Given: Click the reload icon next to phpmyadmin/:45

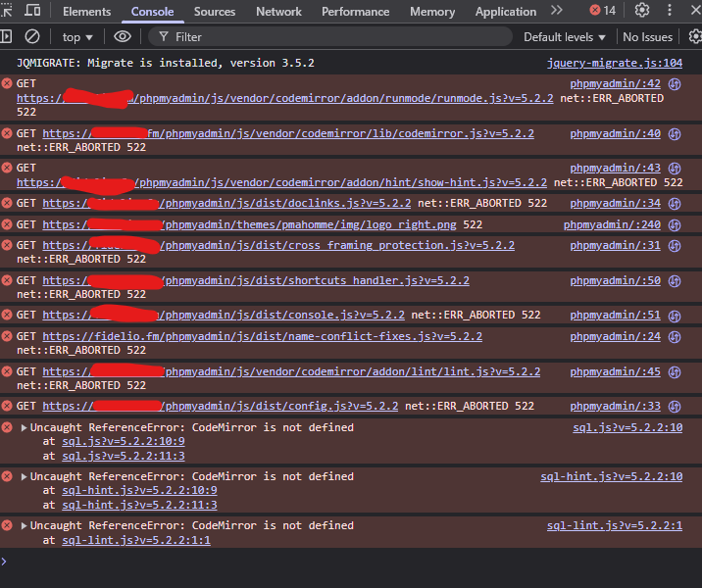Looking at the screenshot, I should [675, 372].
